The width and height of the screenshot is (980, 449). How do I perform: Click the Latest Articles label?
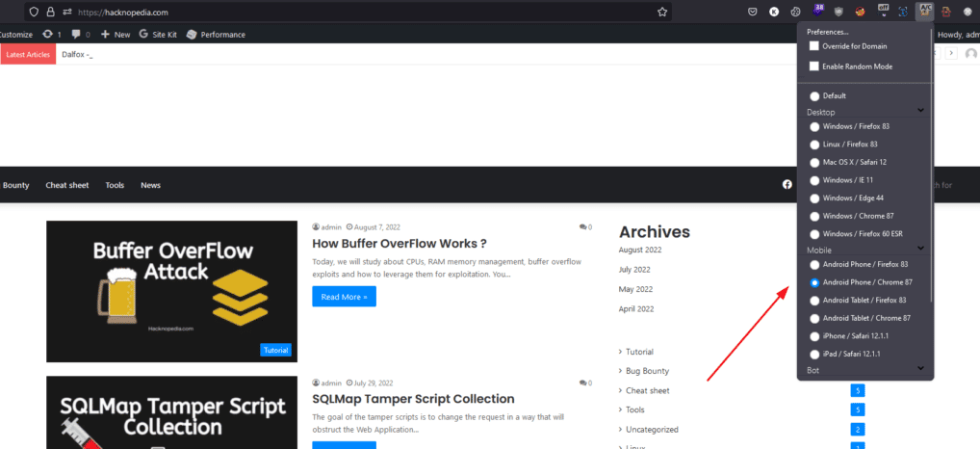(x=28, y=54)
